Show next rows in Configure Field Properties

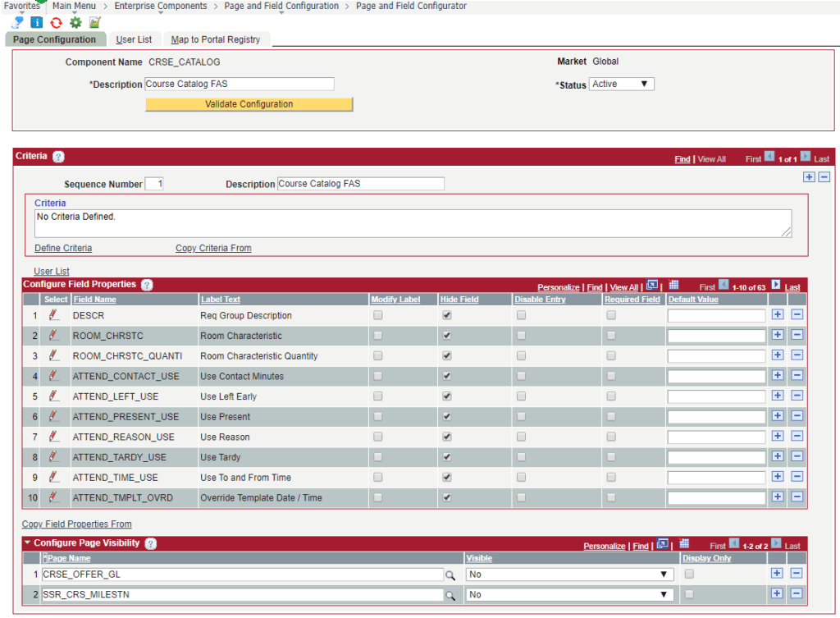[x=775, y=286]
